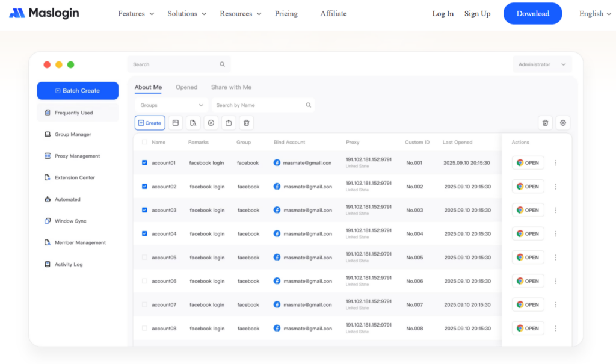Open the Proxy Management sidebar item
This screenshot has height=364, width=616.
pyautogui.click(x=77, y=156)
